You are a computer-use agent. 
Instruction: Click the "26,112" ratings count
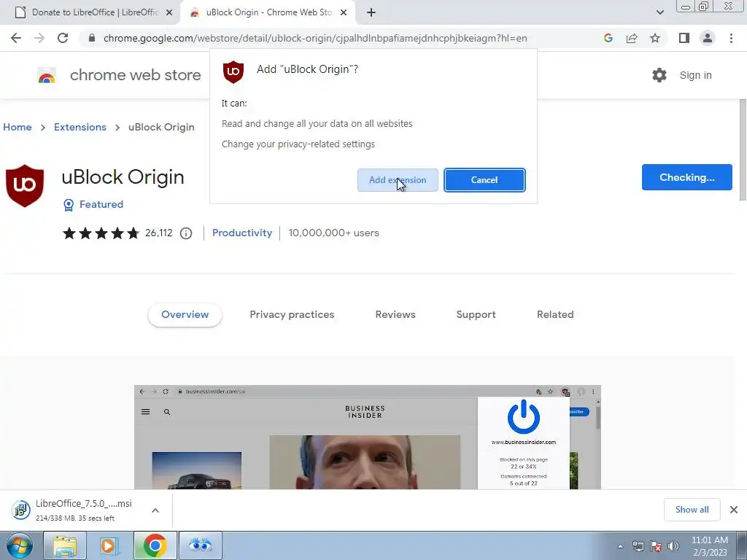[x=158, y=233]
